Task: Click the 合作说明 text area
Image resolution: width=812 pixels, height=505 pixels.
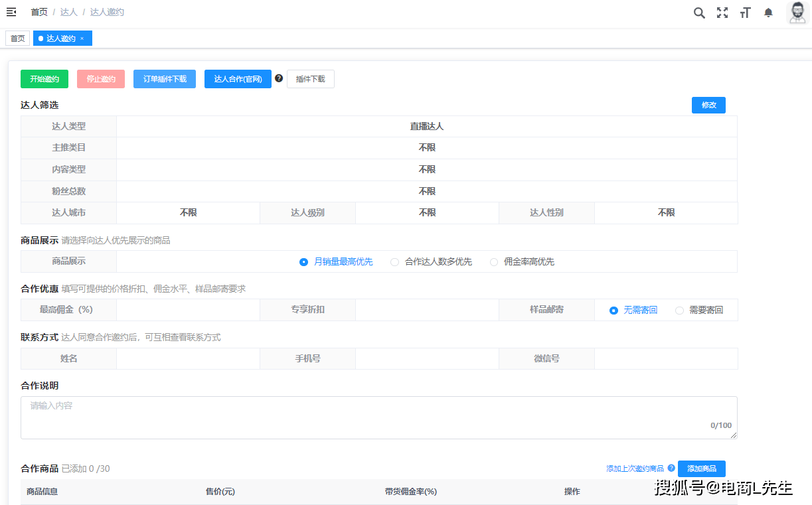Action: (379, 417)
